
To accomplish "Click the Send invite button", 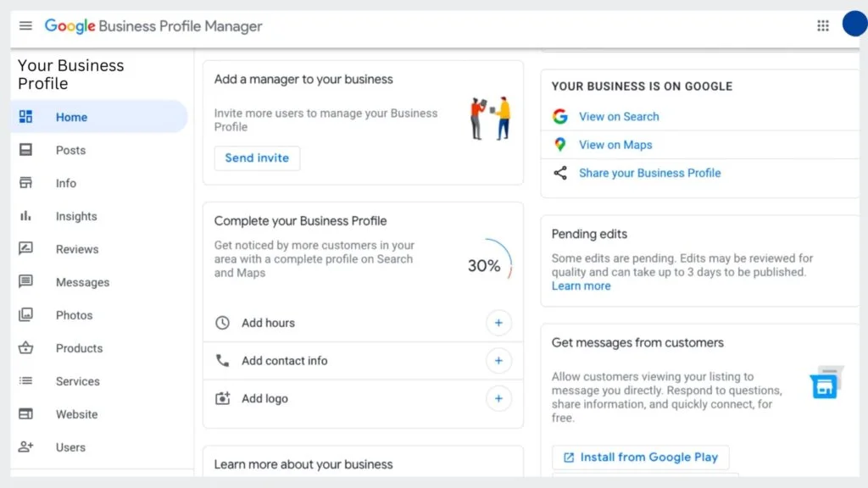I will (x=257, y=158).
